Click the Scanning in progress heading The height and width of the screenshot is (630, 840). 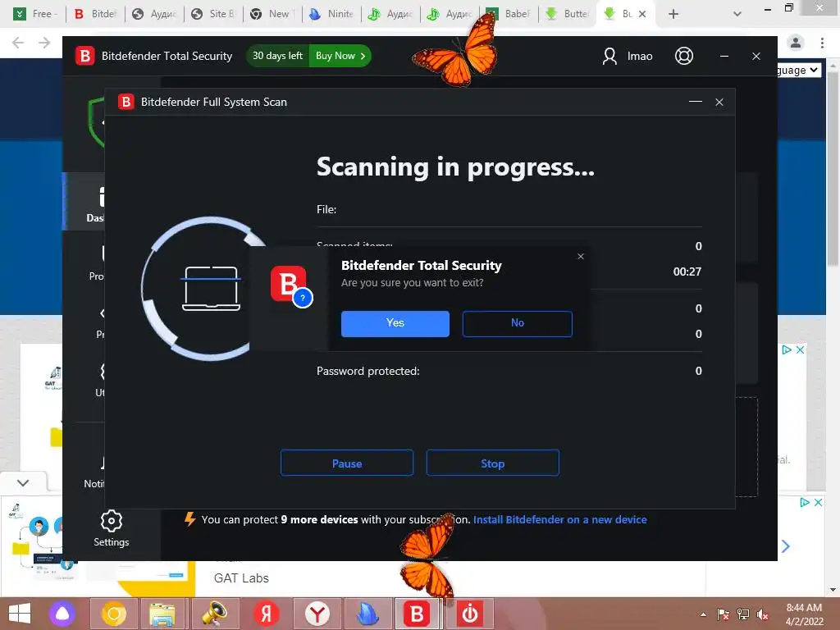click(x=455, y=167)
